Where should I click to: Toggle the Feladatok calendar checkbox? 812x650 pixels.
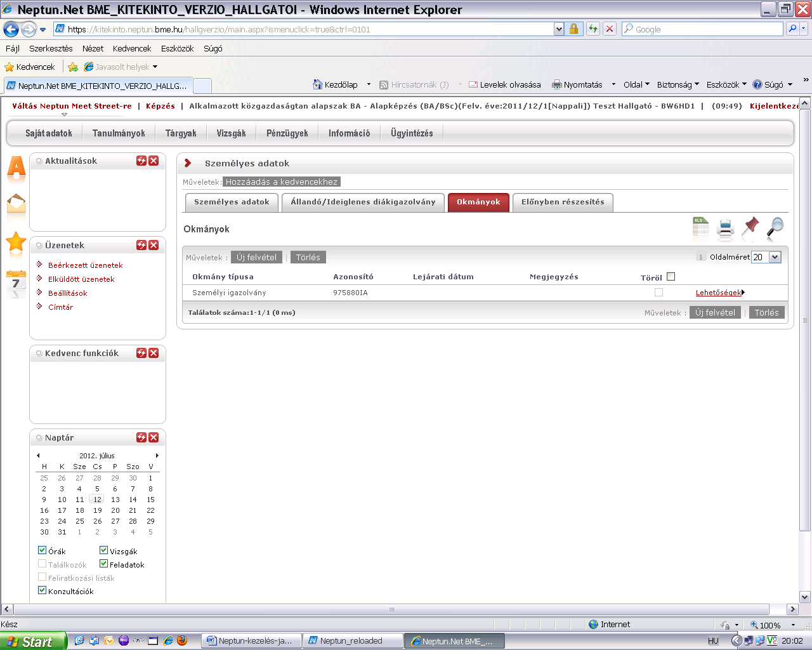104,564
